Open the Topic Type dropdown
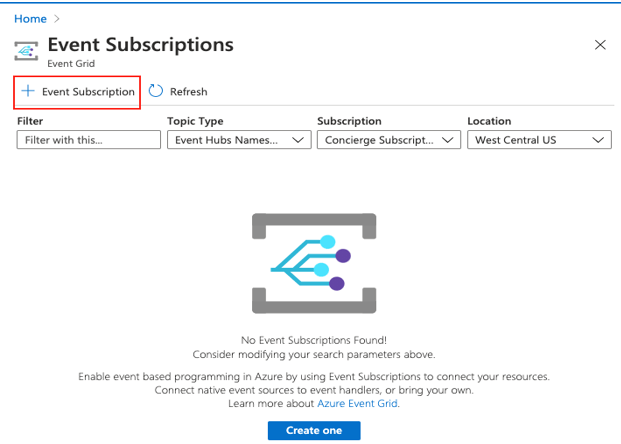The image size is (621, 444). tap(239, 140)
